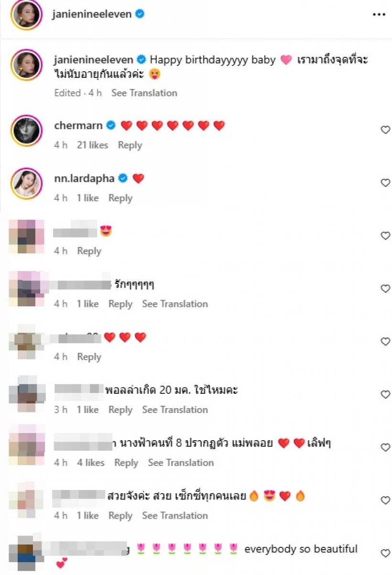See translation of 'พอลล่าเกิด 20 มค.' comment
This screenshot has width=392, height=575.
point(175,410)
